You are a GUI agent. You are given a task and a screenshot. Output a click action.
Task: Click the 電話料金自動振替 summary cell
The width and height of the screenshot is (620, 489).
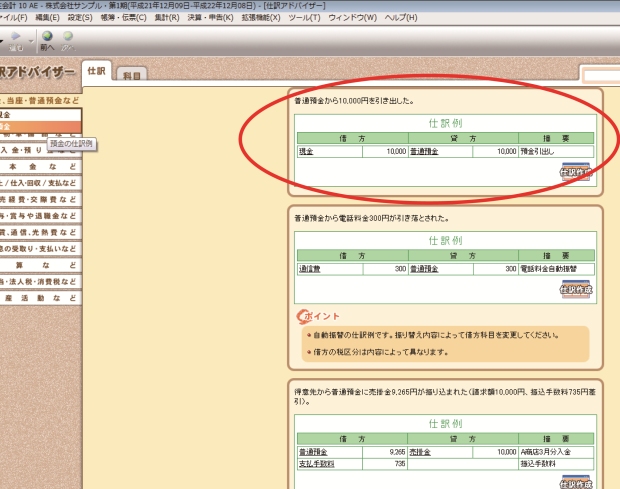(x=556, y=269)
